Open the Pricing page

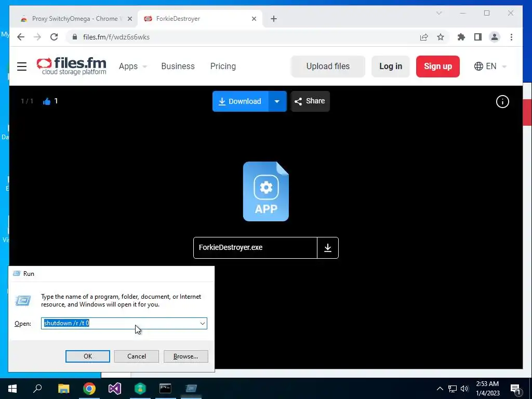(x=223, y=66)
